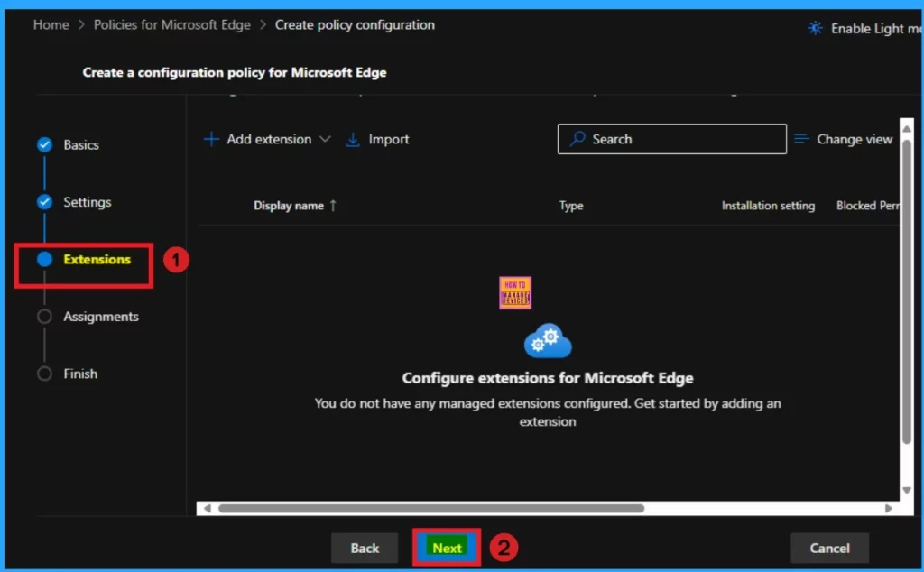924x572 pixels.
Task: Click the Change view list icon
Action: [x=801, y=139]
